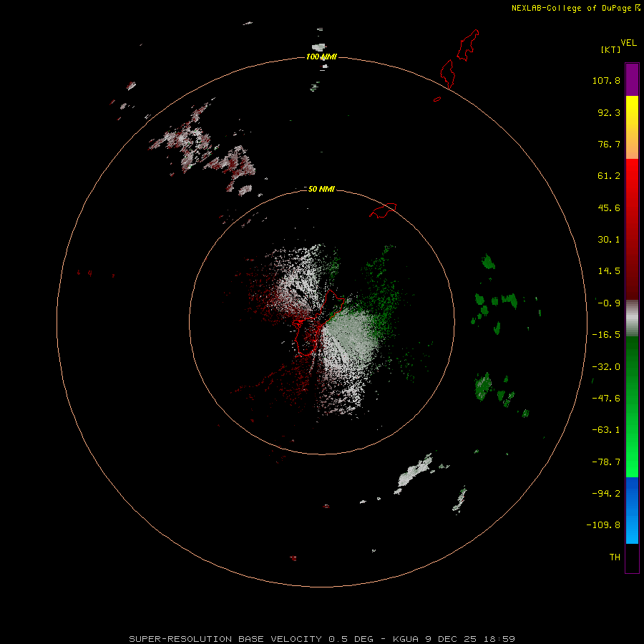Click the 100 NMI range ring label
The width and height of the screenshot is (644, 644).
(x=321, y=57)
